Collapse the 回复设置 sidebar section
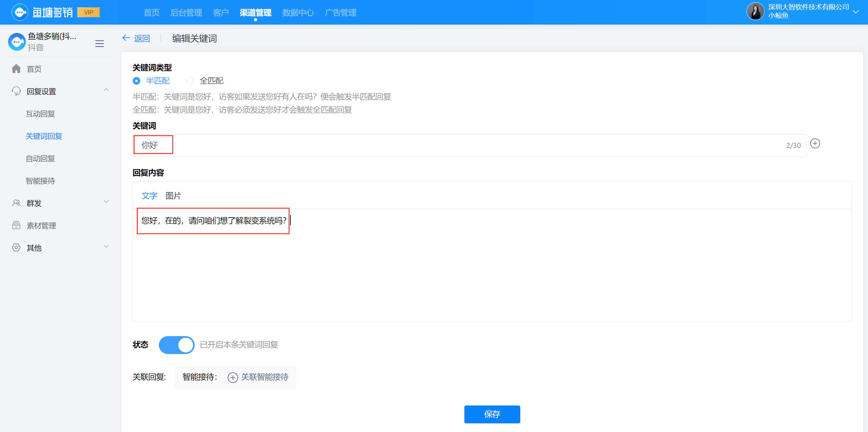This screenshot has width=868, height=432. tap(106, 90)
